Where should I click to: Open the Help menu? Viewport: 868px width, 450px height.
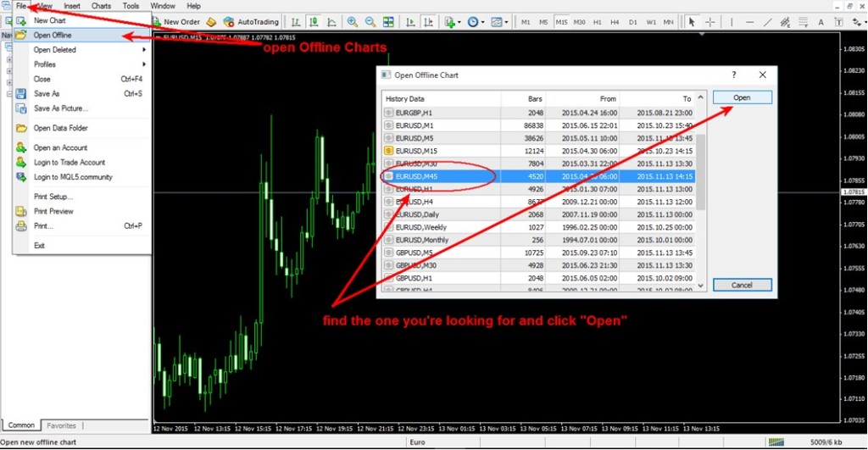(x=194, y=6)
